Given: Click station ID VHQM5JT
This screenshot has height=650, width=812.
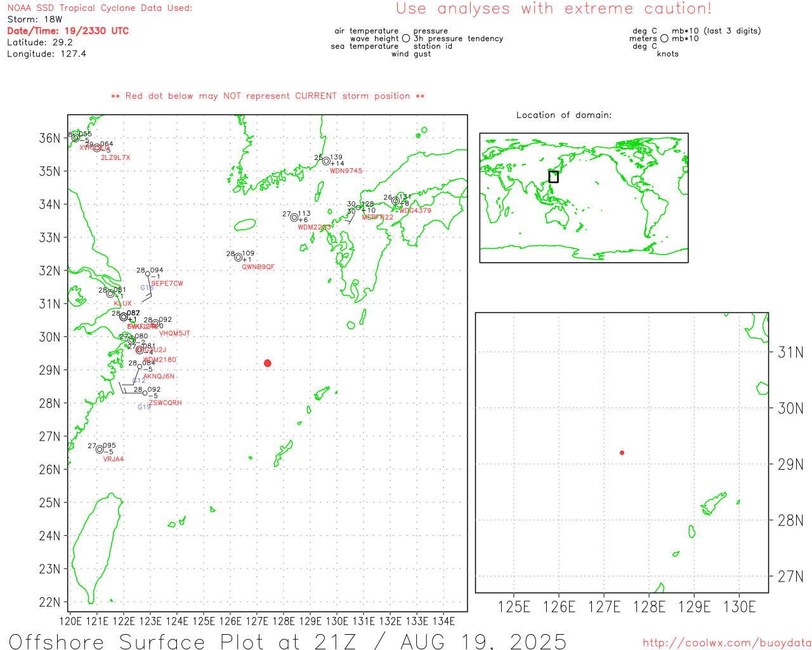Looking at the screenshot, I should (x=174, y=333).
